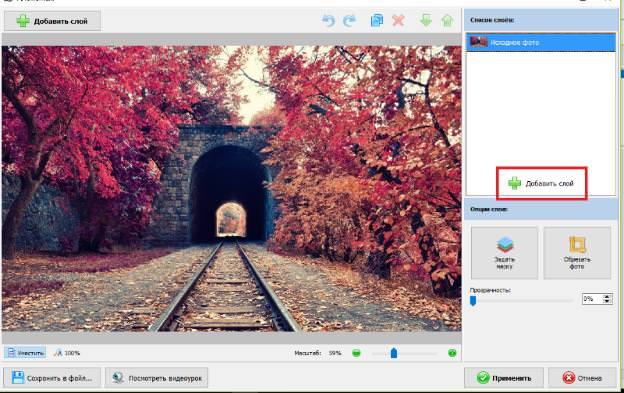The width and height of the screenshot is (624, 393).
Task: Click the 59% zoom value
Action: pyautogui.click(x=335, y=353)
